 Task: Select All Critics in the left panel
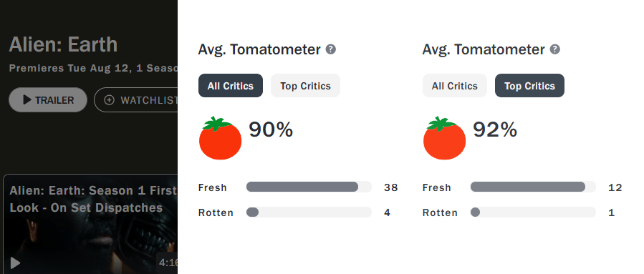coord(231,86)
